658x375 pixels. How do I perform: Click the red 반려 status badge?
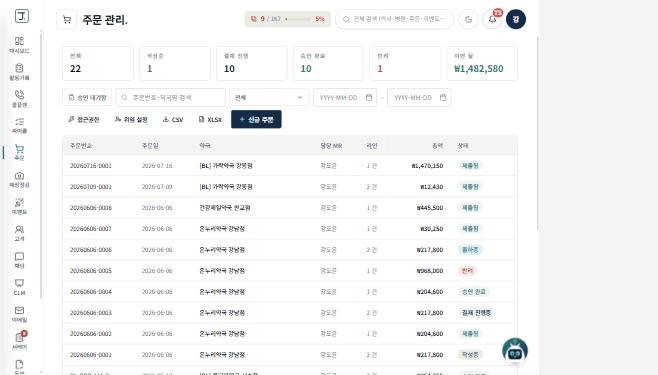click(x=467, y=271)
